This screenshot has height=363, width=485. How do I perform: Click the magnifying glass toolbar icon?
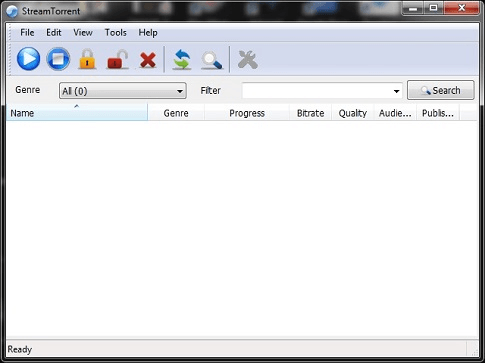[x=212, y=60]
